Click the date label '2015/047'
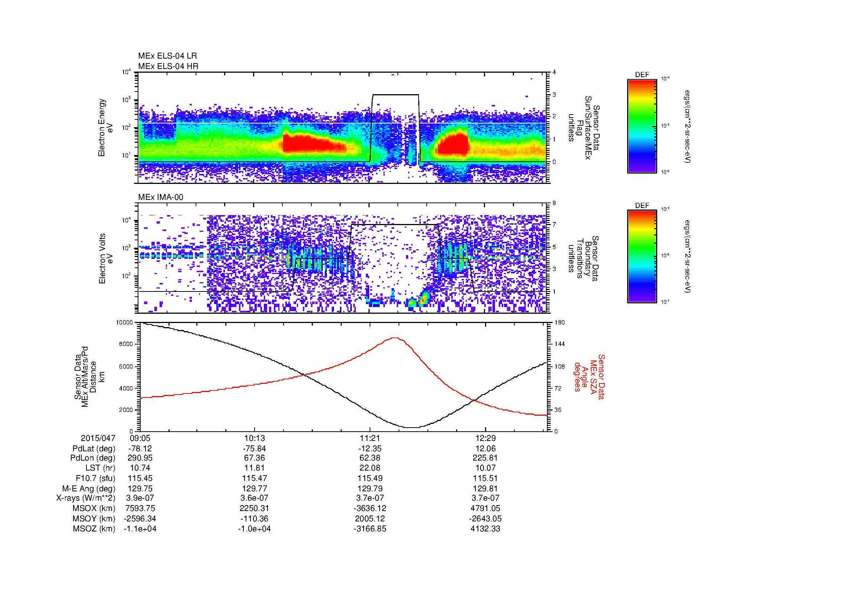 point(98,438)
